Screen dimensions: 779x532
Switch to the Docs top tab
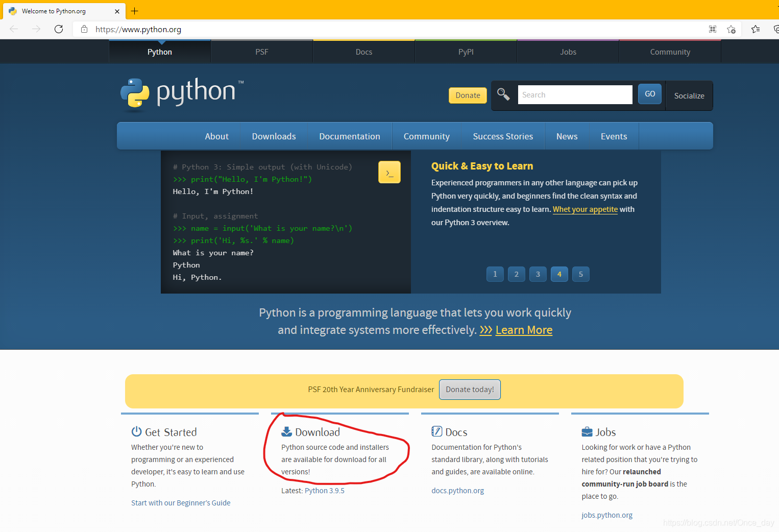pos(364,52)
